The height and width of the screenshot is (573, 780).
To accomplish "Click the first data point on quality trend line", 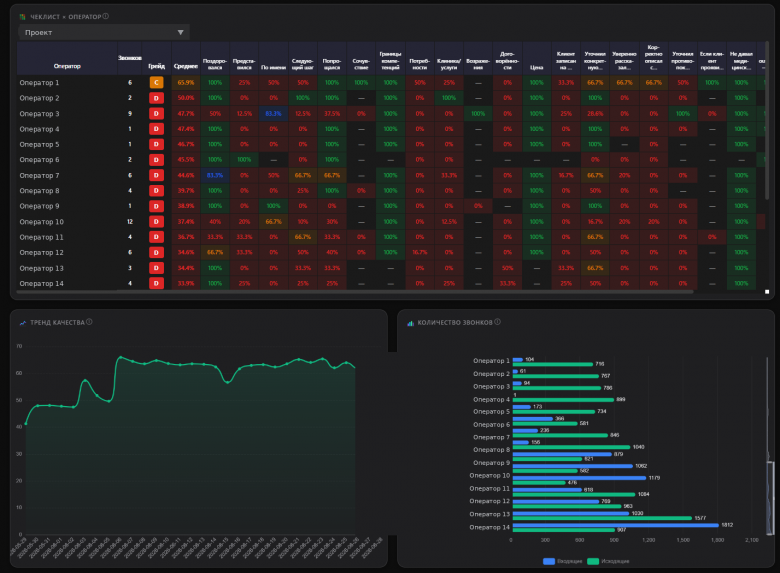I will [x=26, y=424].
